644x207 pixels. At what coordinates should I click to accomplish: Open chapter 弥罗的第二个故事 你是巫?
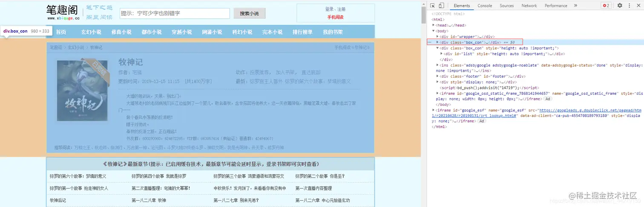tap(320, 176)
